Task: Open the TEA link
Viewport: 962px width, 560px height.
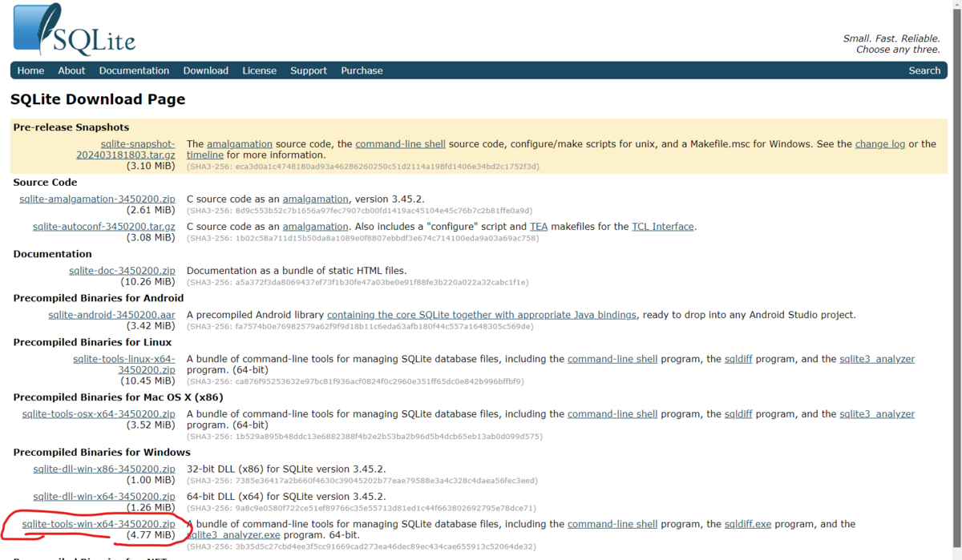Action: point(539,227)
